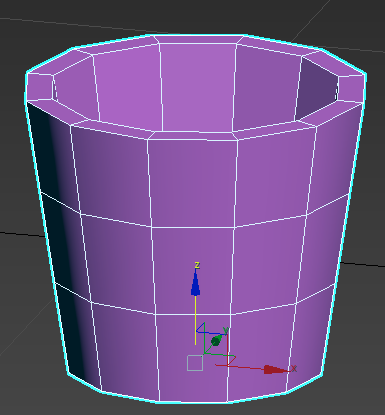385x415 pixels.
Task: Click the small gray square beside the gizmo
Action: 195,363
